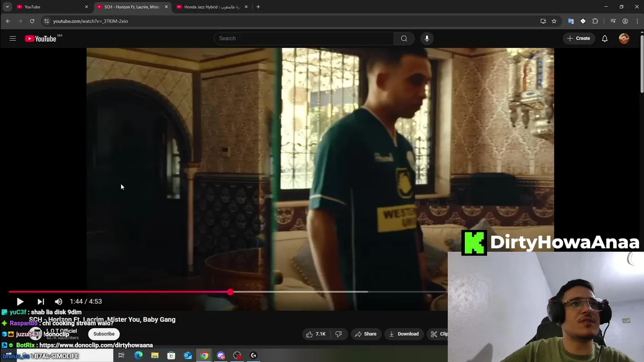Open Chrome profile icon
This screenshot has height=362, width=644.
(625, 21)
